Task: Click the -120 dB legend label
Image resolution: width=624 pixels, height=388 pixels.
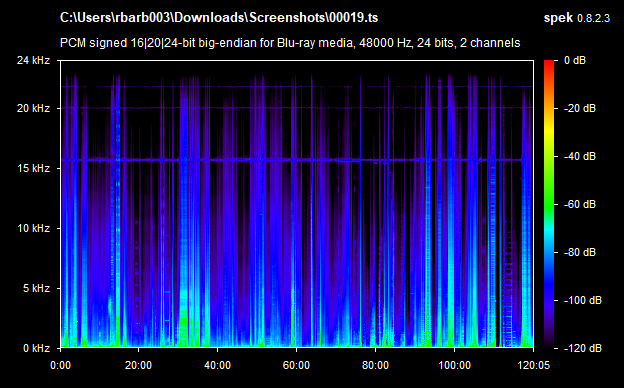Action: (x=582, y=348)
